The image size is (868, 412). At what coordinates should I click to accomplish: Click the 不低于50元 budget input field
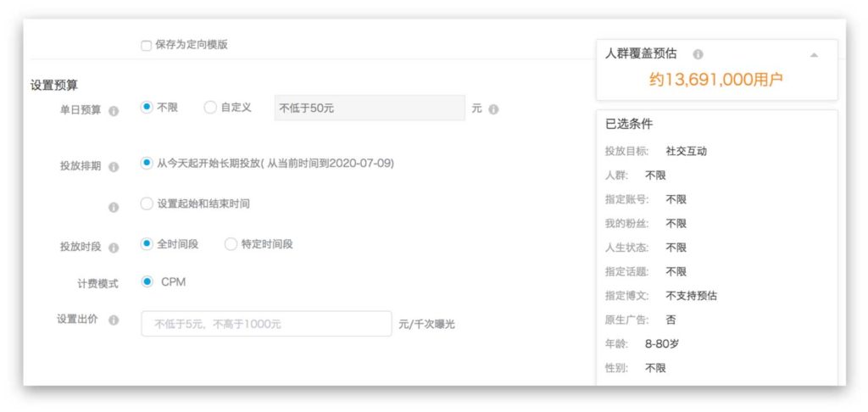(370, 108)
